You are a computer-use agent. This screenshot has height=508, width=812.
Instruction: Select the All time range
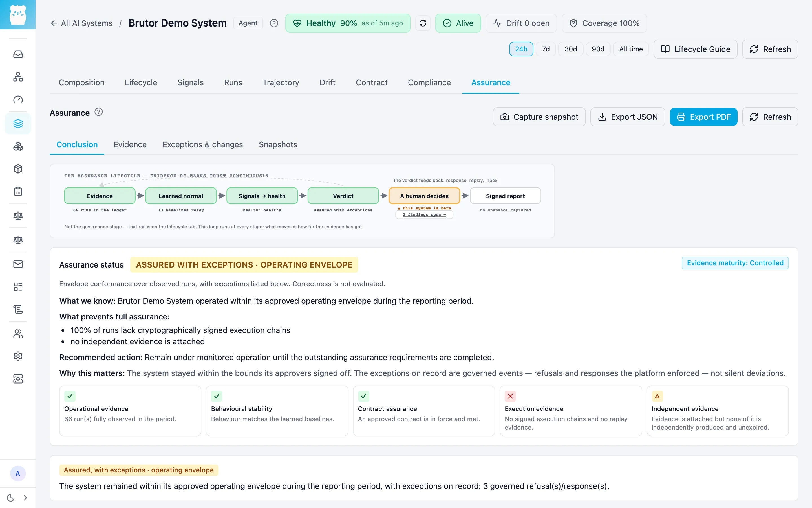coord(631,49)
